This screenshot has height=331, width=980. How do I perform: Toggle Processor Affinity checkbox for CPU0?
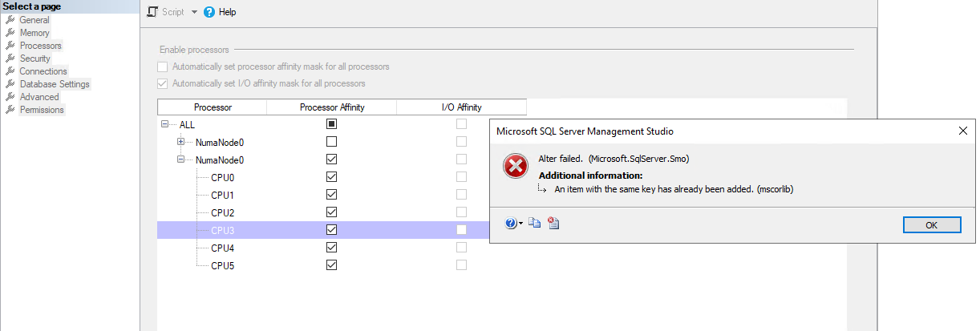coord(331,177)
